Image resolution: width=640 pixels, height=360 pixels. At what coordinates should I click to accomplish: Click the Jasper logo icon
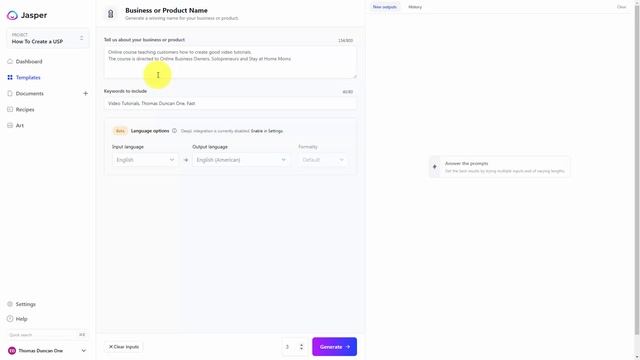(12, 15)
